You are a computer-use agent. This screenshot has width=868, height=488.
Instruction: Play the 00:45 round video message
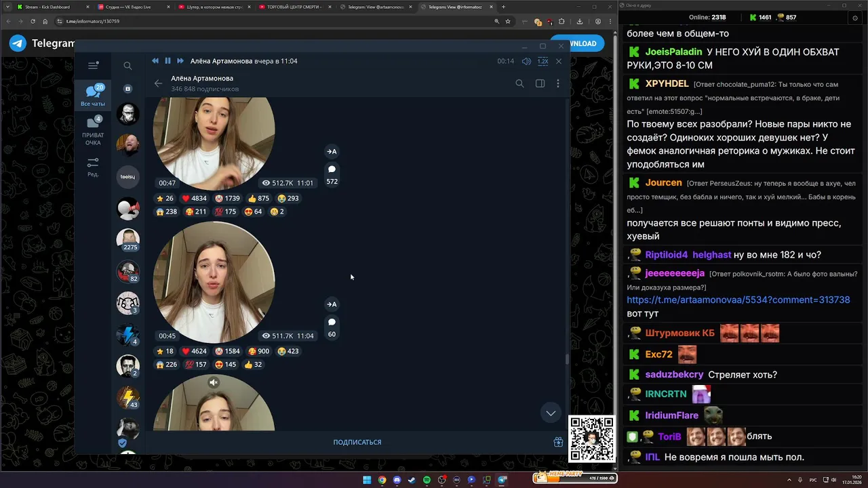(x=214, y=282)
